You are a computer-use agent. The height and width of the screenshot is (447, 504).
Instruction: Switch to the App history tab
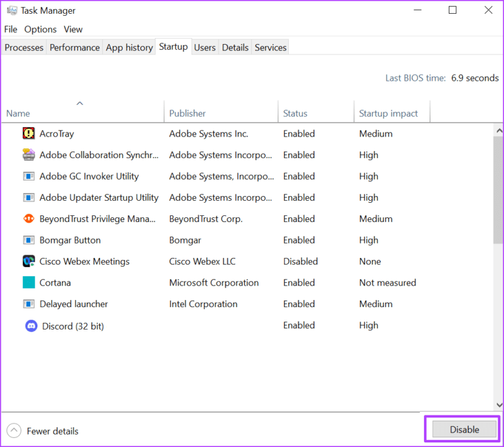pos(129,47)
